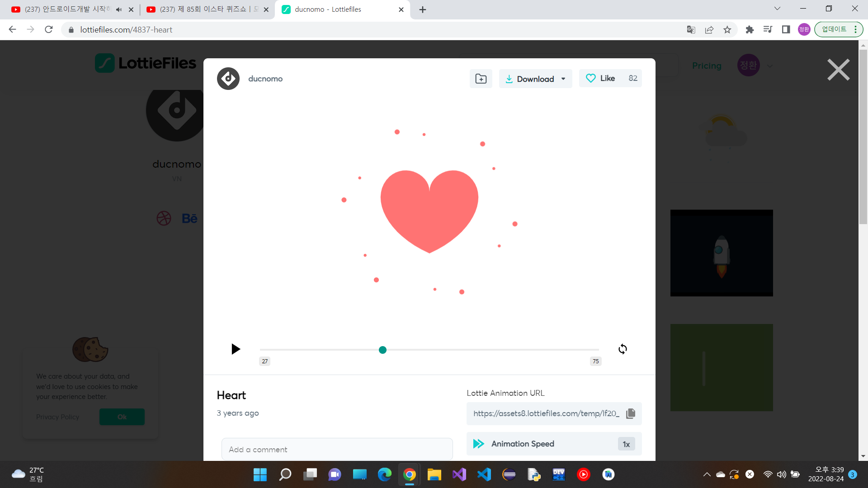Click the ducnomo author name link
868x488 pixels.
pos(265,79)
